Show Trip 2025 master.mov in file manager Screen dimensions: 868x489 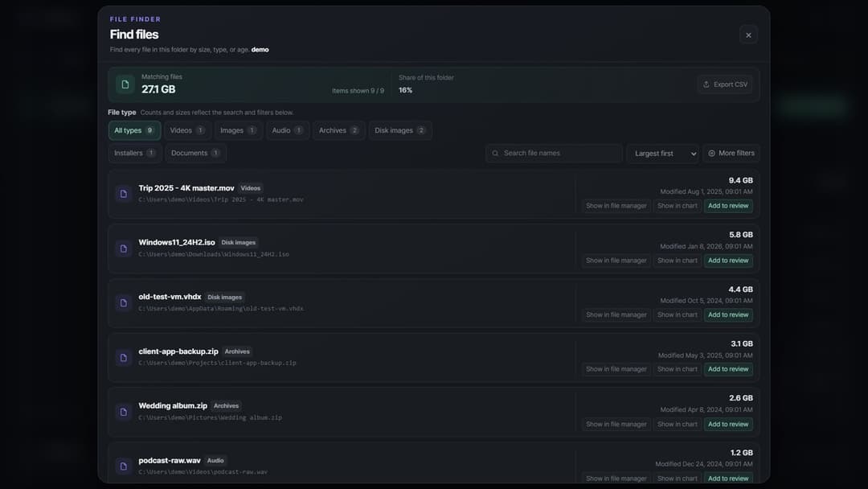coord(616,206)
